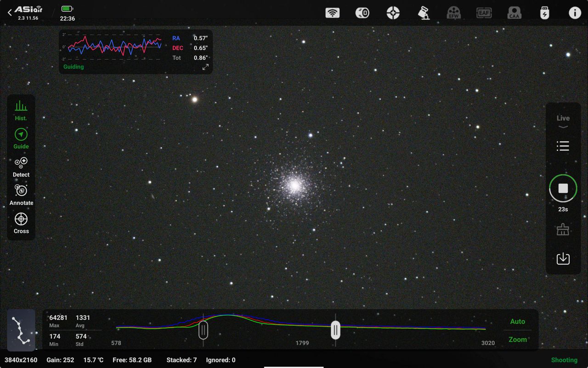
Task: Click the Annotate tool
Action: click(21, 195)
